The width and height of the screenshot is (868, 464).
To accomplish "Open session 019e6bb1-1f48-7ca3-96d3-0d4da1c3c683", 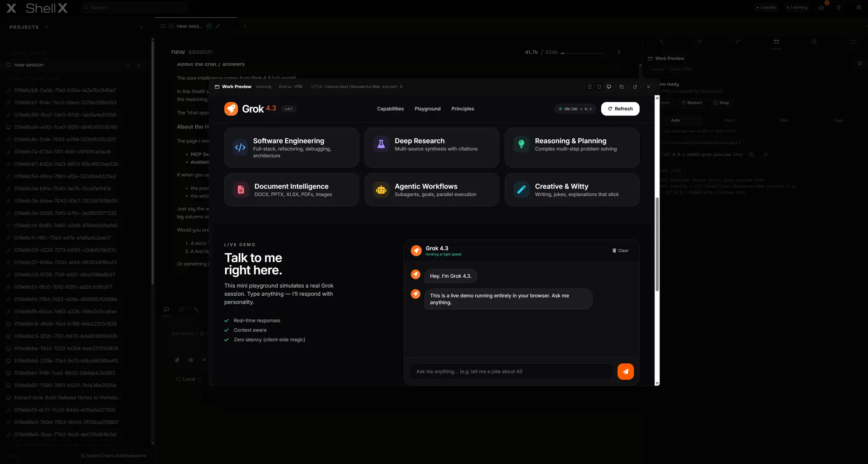I will (65, 373).
